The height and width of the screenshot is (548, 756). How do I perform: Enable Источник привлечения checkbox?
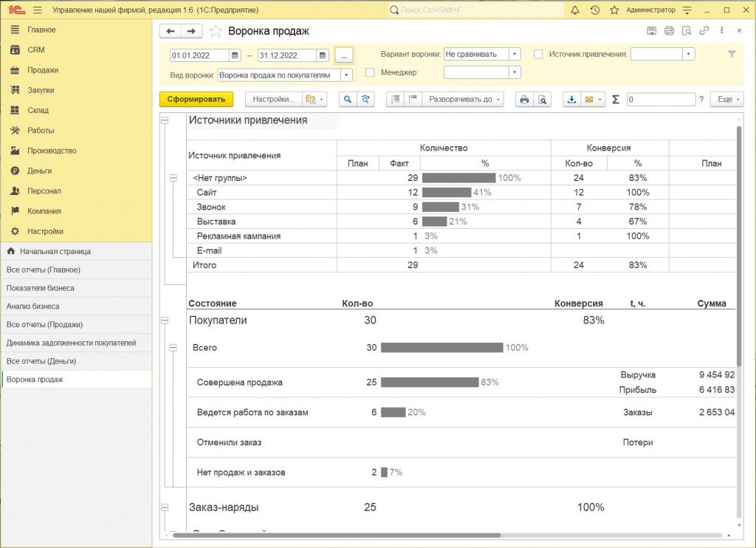538,54
